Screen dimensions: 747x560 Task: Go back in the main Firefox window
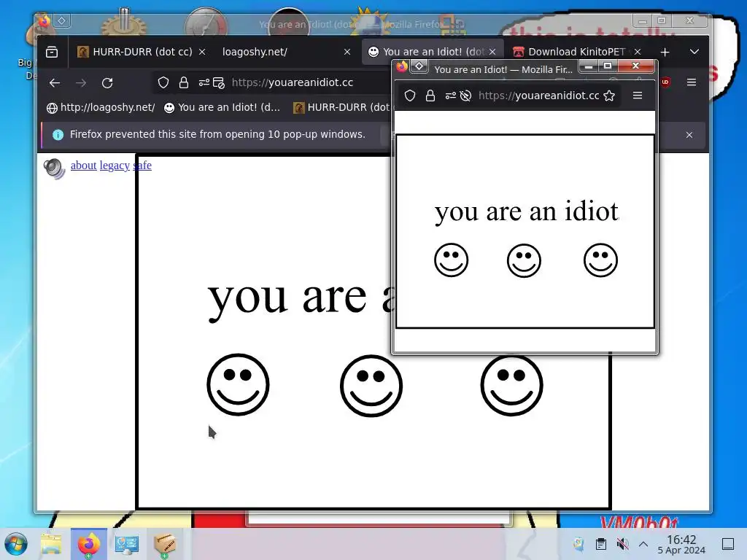55,83
